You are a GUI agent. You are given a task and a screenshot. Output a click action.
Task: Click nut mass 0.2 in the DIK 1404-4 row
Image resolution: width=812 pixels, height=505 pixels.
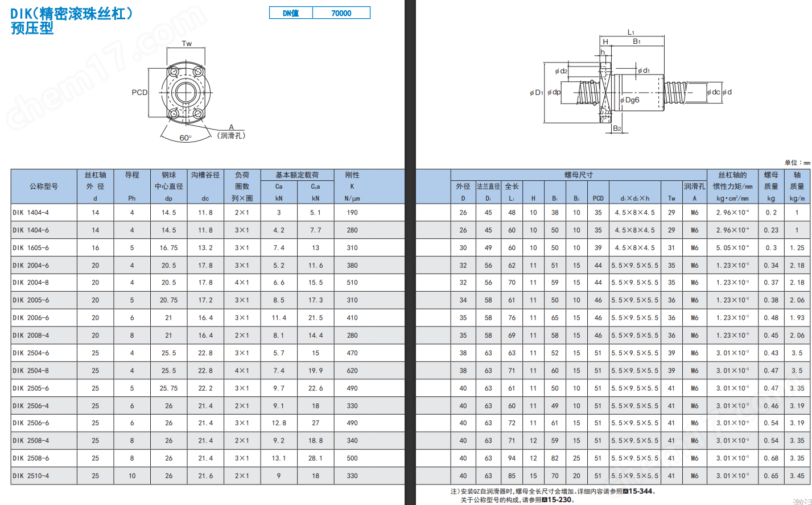coord(771,213)
